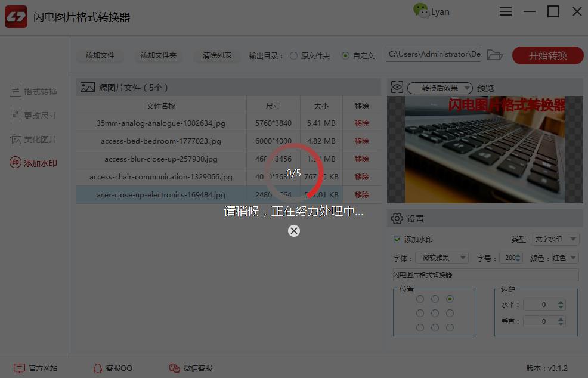Toggle the 添加水印 checkbox
This screenshot has width=588, height=378.
(x=398, y=239)
